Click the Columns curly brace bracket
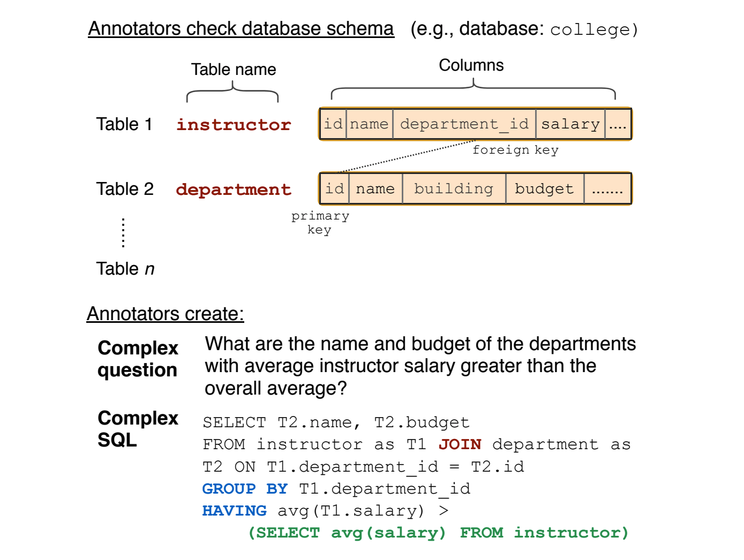The width and height of the screenshot is (744, 560). 474,88
